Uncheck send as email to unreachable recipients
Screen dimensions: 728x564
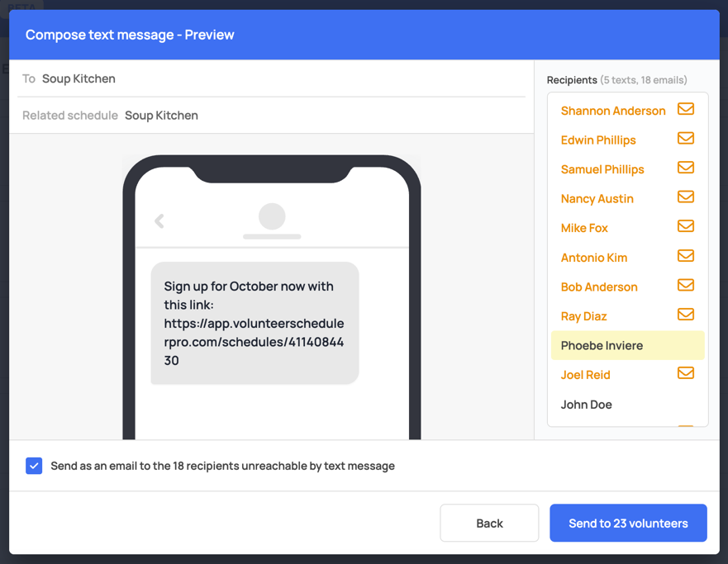(34, 466)
